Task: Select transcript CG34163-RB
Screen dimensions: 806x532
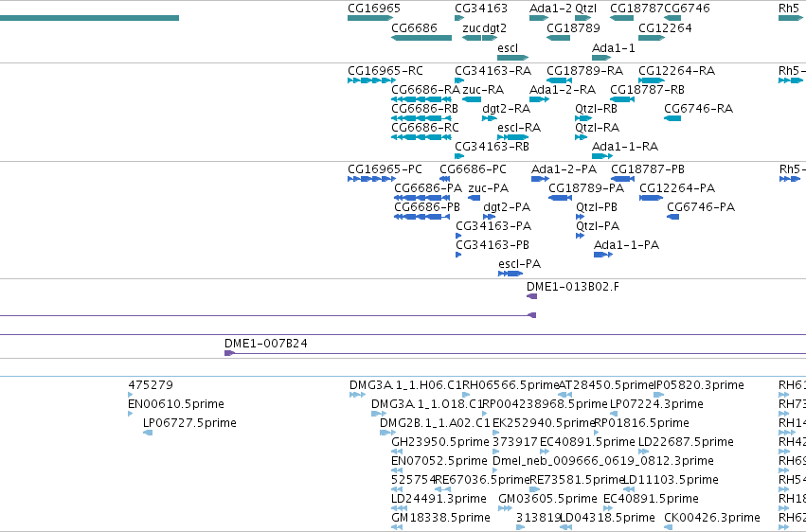Action: coord(459,156)
